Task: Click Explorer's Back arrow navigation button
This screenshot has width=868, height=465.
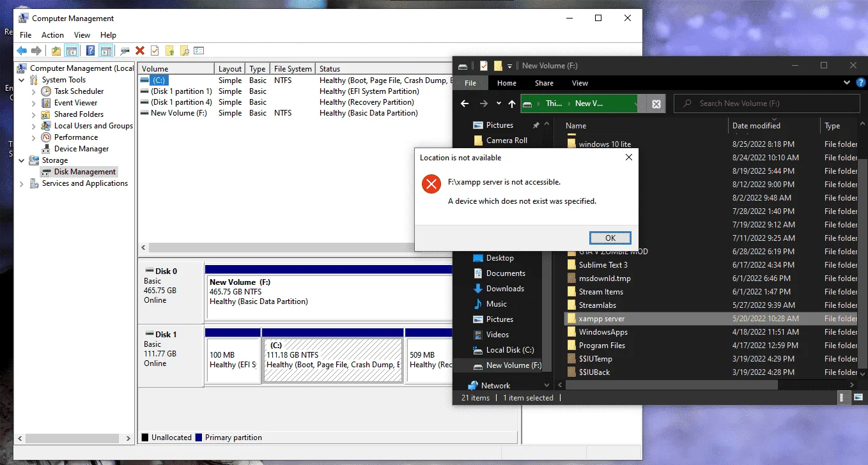Action: pos(465,103)
